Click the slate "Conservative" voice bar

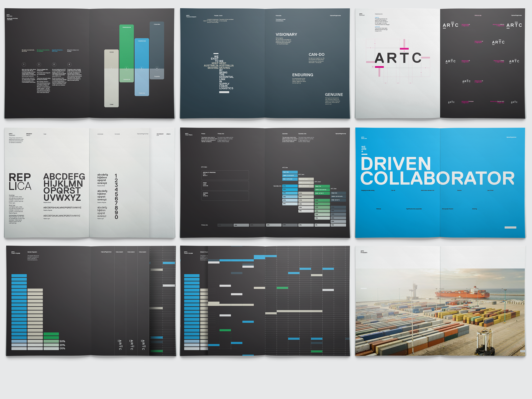click(157, 50)
